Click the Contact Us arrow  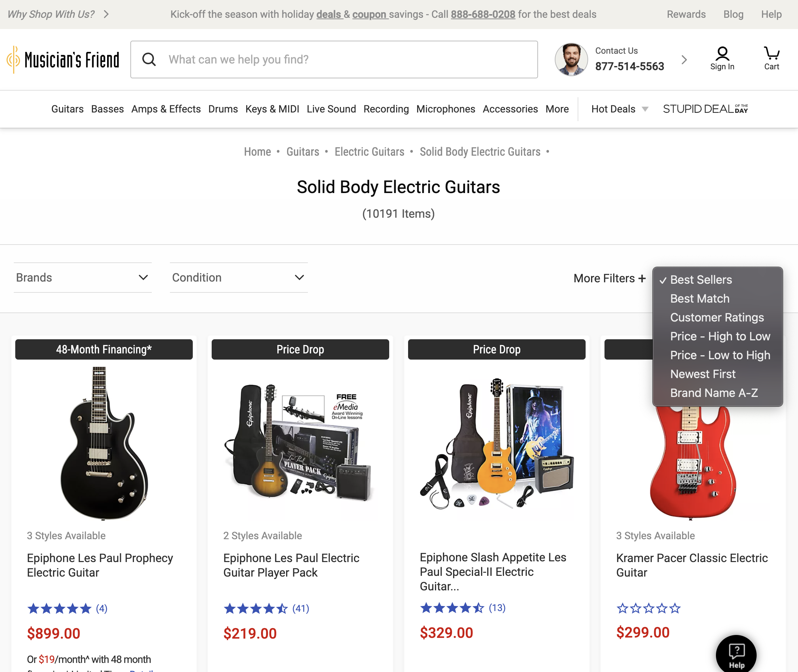pyautogui.click(x=684, y=60)
